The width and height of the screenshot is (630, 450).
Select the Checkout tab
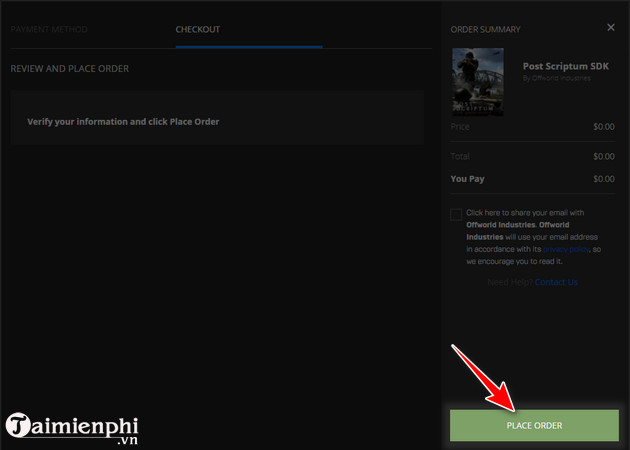click(198, 29)
